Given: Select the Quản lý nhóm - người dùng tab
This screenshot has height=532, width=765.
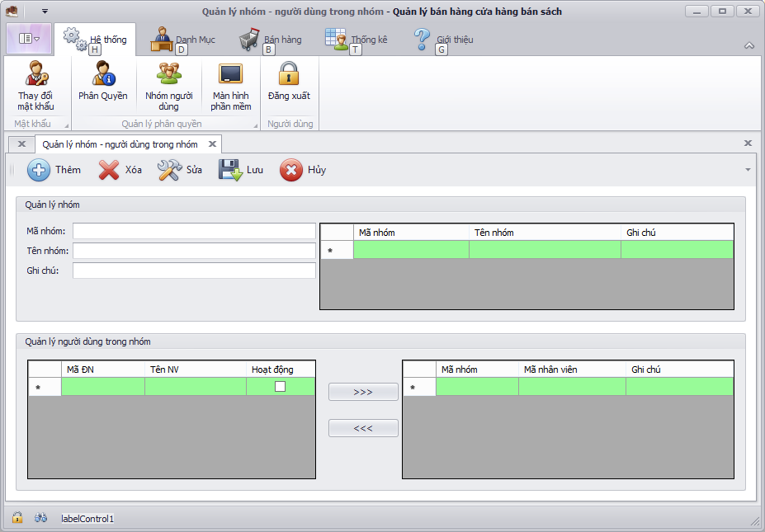Looking at the screenshot, I should (120, 144).
